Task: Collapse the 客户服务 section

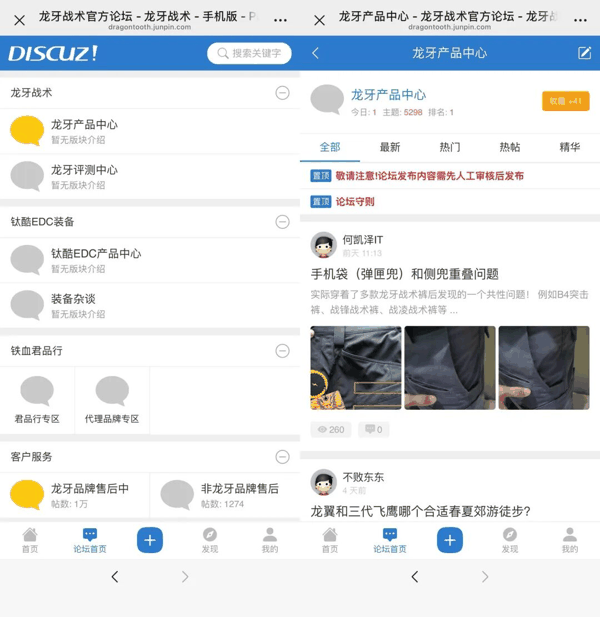Action: click(282, 457)
